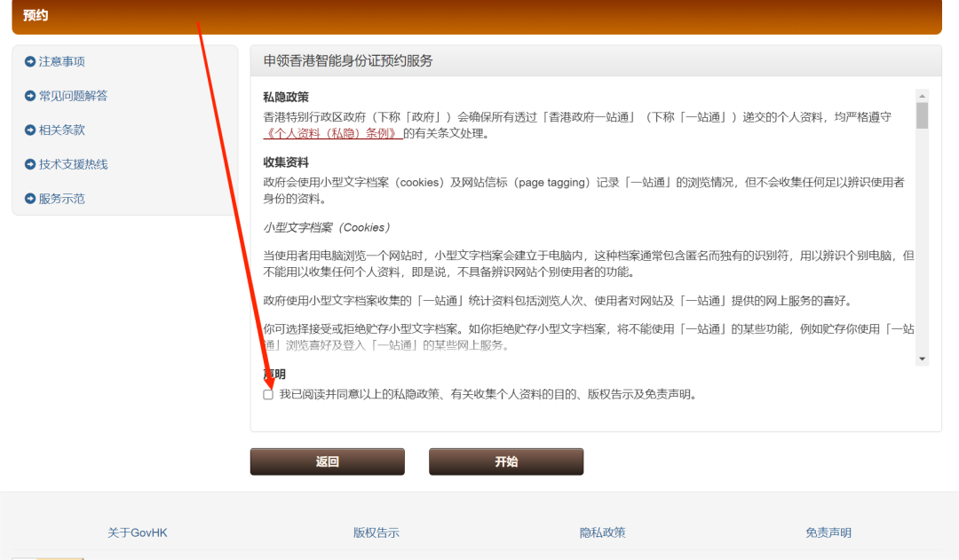Select 服务示范 in the sidebar
Viewport: 959px width, 560px height.
(x=63, y=198)
